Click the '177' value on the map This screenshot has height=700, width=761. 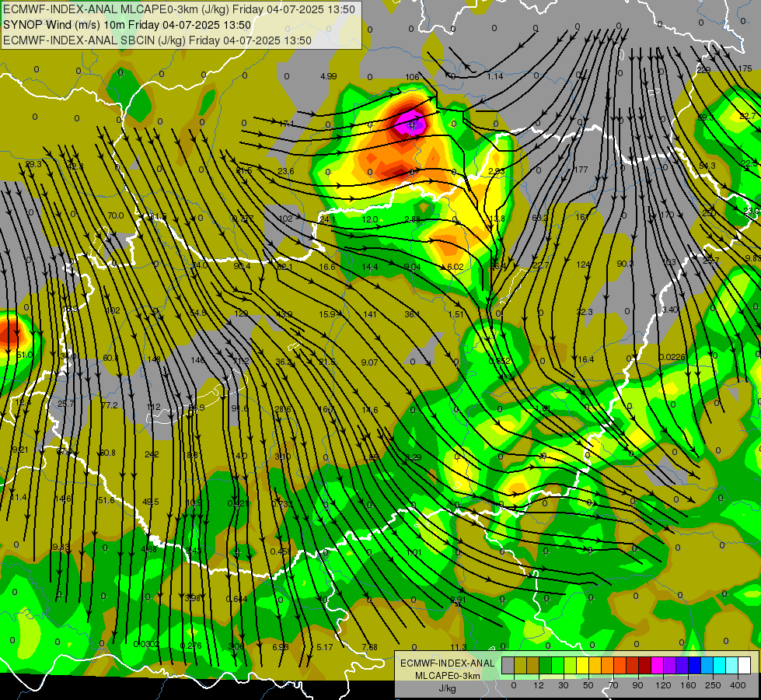coord(581,170)
